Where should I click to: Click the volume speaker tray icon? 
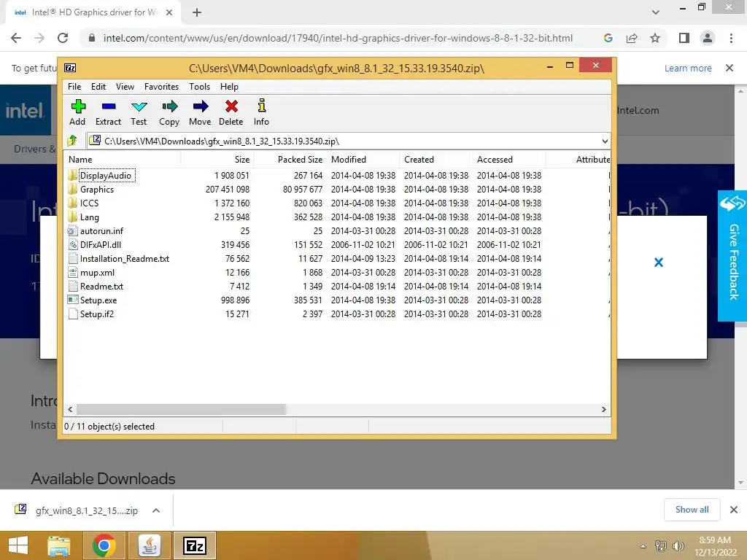pyautogui.click(x=678, y=546)
